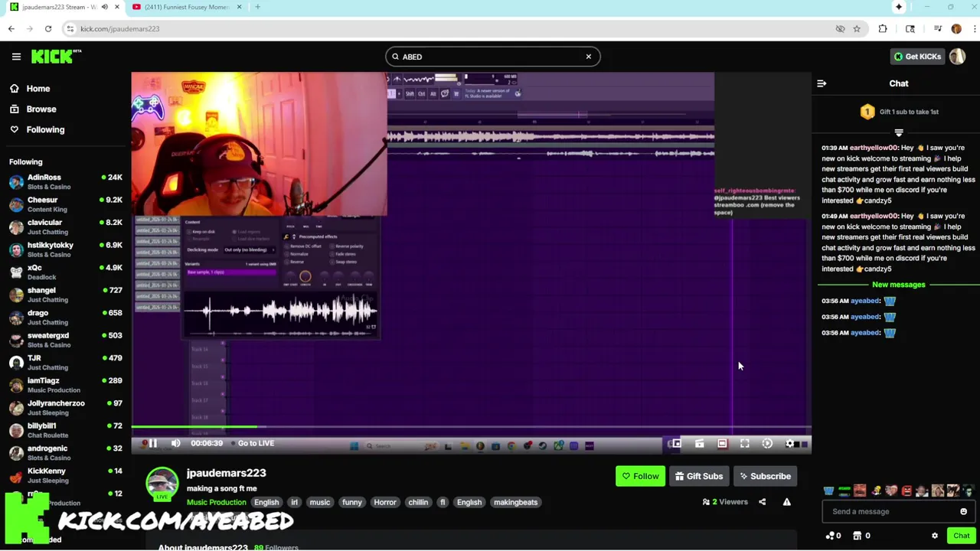Mute the Kick browser tab audio
The image size is (980, 551).
[105, 7]
